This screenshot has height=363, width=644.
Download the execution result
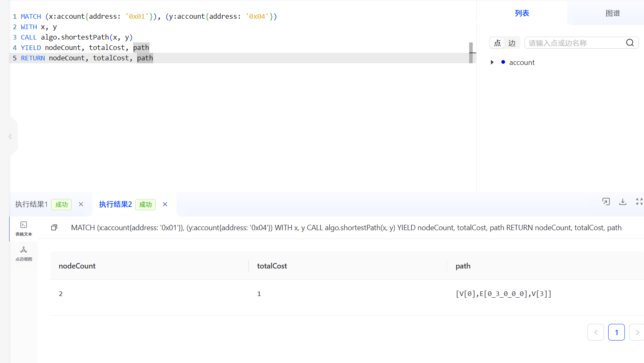click(623, 201)
